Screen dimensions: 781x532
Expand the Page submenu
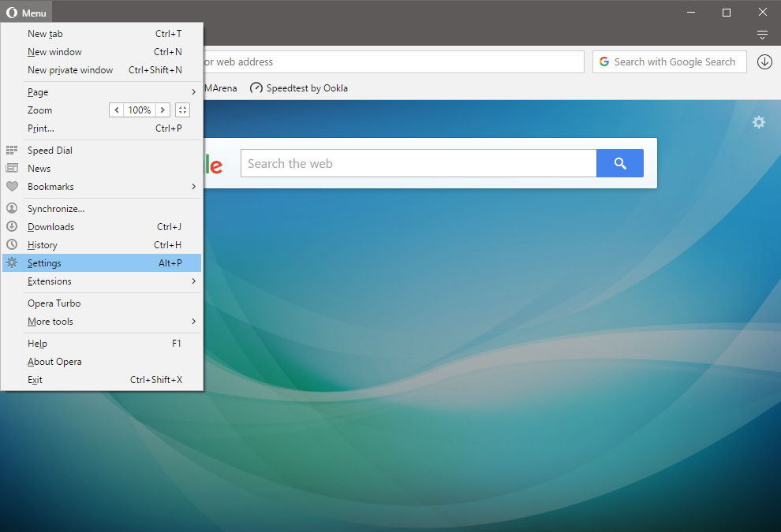pos(102,92)
